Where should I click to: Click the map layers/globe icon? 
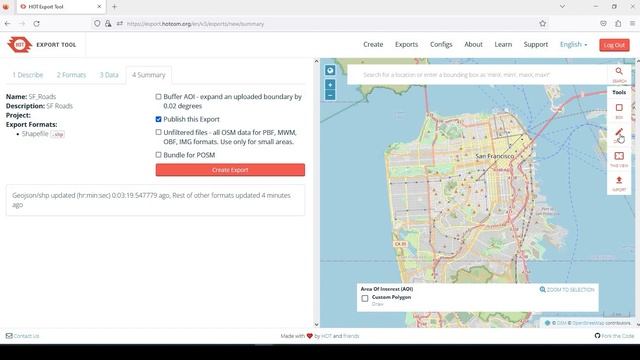coord(330,70)
